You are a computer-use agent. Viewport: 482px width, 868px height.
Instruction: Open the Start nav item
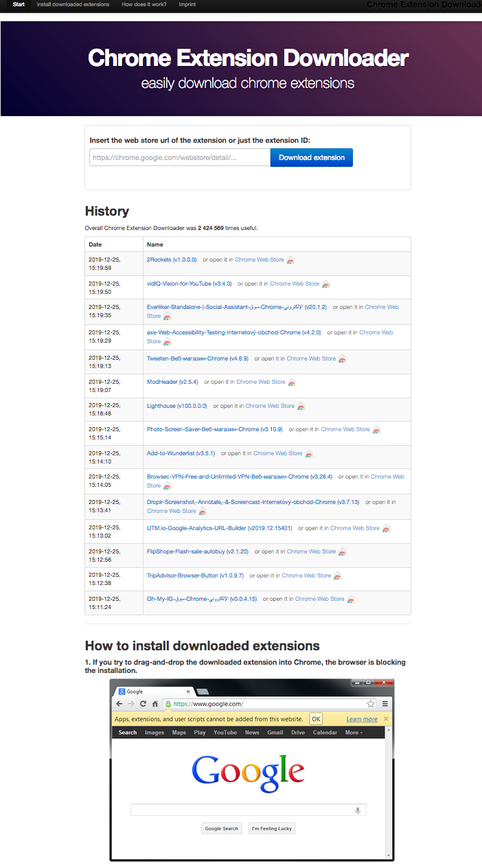(19, 5)
